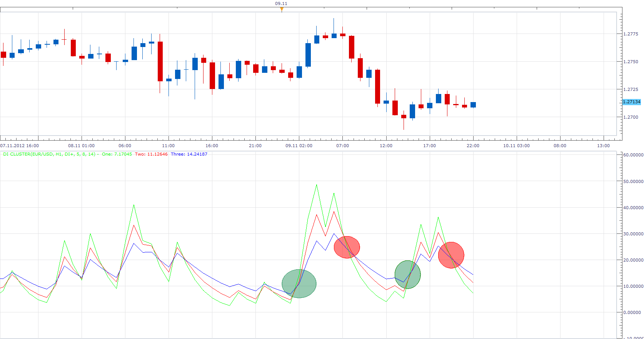Select the blue 'Three: 14.24187' indicator value
Viewport: 644px width, 339px height.
click(189, 154)
